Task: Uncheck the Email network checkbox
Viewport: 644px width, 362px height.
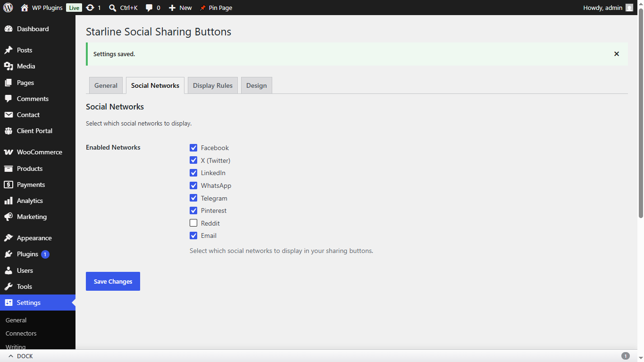Action: [x=193, y=236]
